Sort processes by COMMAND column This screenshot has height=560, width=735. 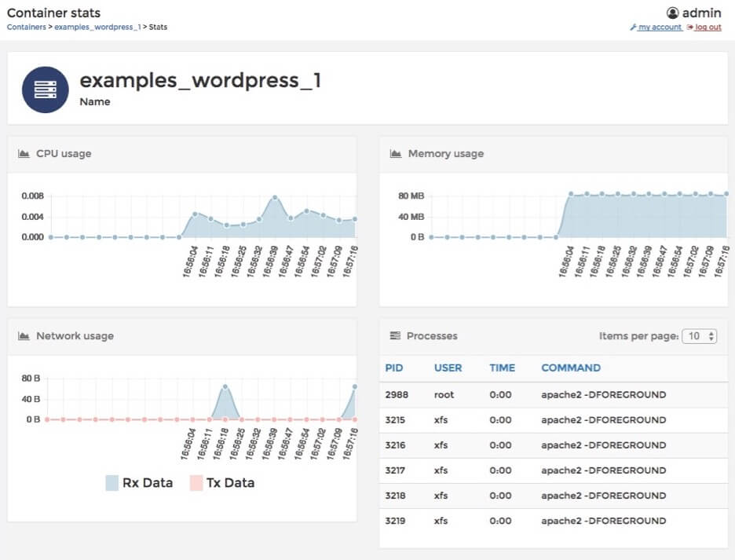point(571,368)
